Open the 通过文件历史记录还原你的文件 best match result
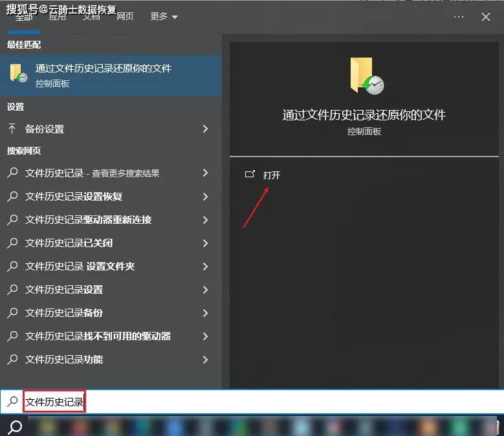Viewport: 504px width, 436px height. coord(111,76)
